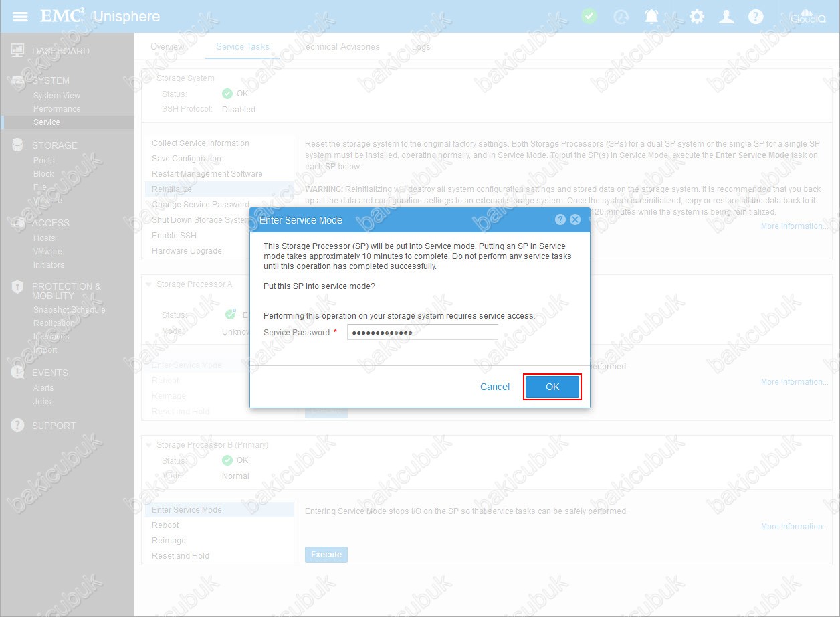
Task: Focus the Service Password field
Action: click(x=423, y=332)
